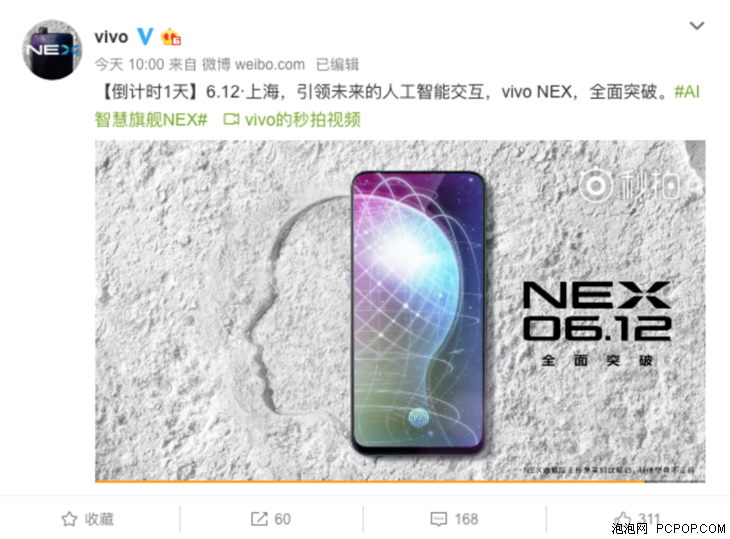Expand the post options chevron arrow
Screen dimensions: 730x539
pyautogui.click(x=696, y=26)
